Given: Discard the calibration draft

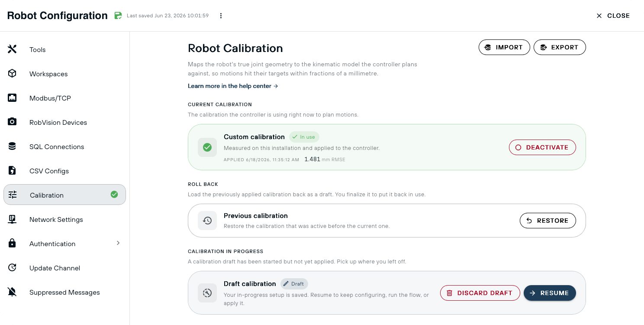Looking at the screenshot, I should coord(480,293).
